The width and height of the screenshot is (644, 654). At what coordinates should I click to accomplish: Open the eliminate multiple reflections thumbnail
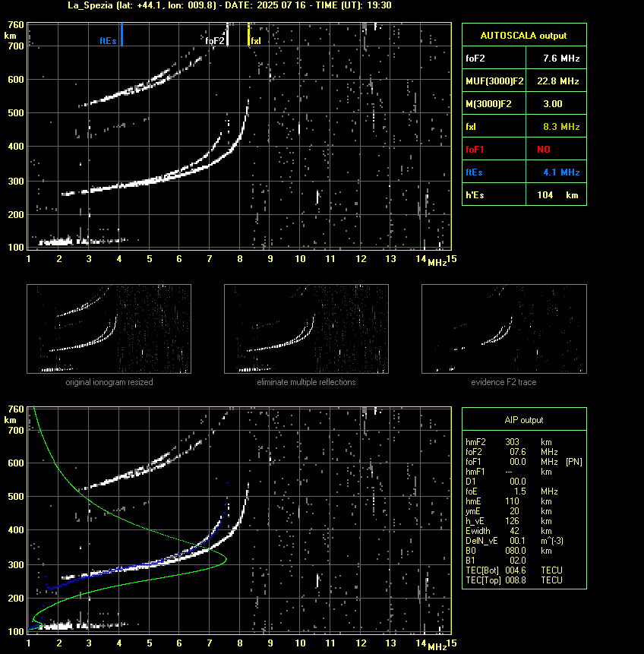coord(306,329)
